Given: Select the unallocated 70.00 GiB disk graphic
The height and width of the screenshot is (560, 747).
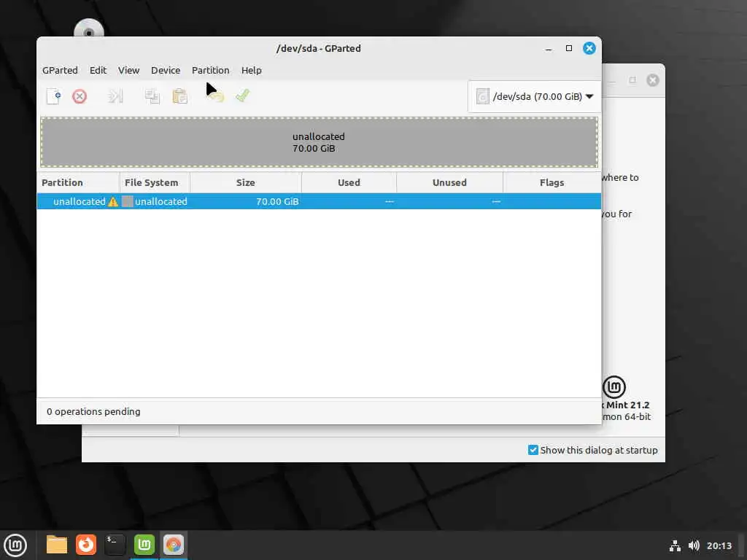Looking at the screenshot, I should click(319, 142).
